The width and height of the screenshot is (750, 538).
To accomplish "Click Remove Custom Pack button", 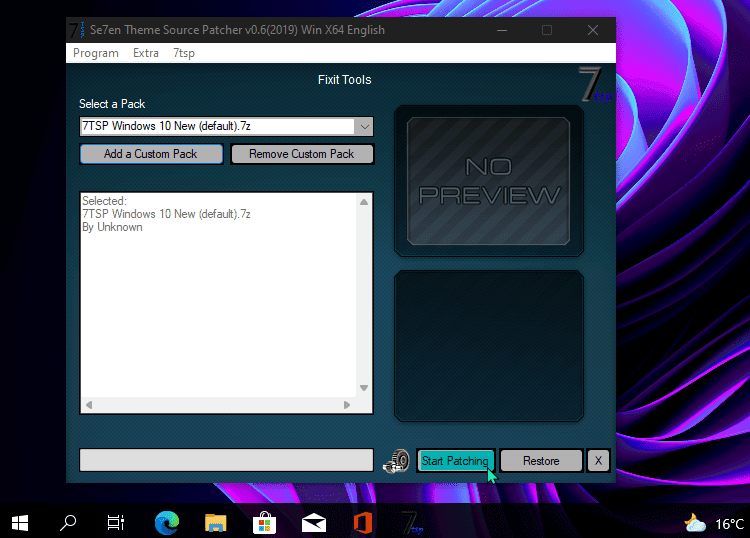I will (x=302, y=154).
